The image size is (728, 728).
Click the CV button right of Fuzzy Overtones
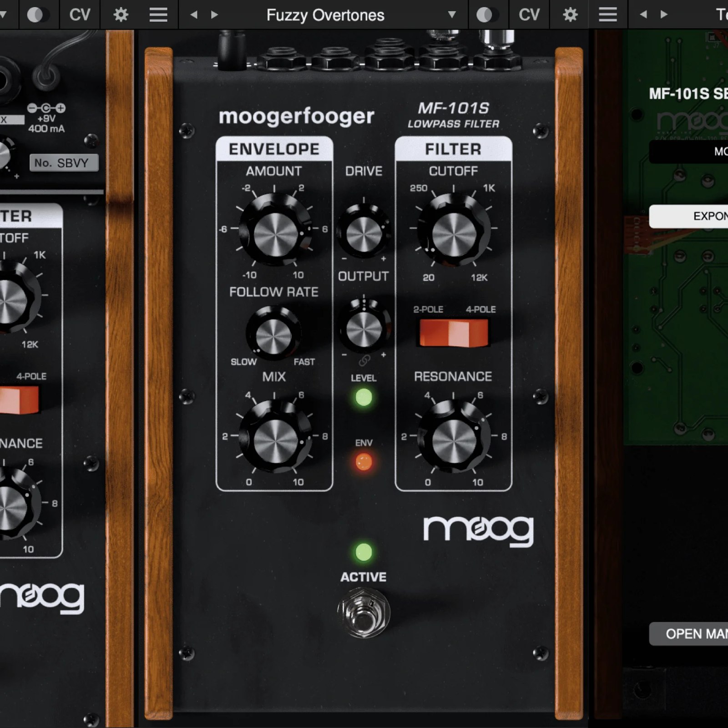click(529, 15)
